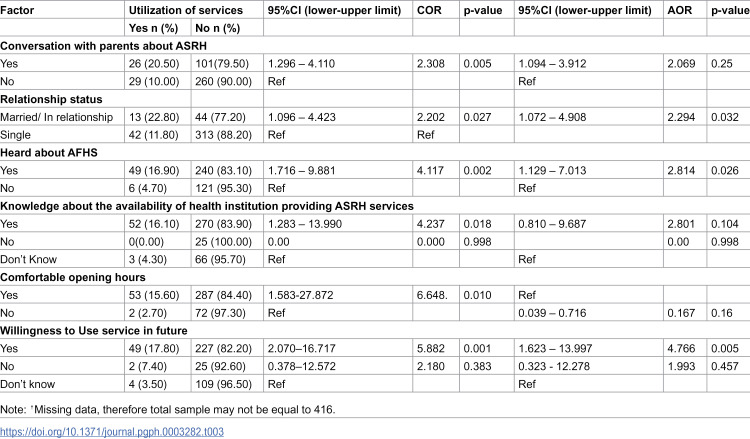Select the cell 52 (16.10)

154,224
